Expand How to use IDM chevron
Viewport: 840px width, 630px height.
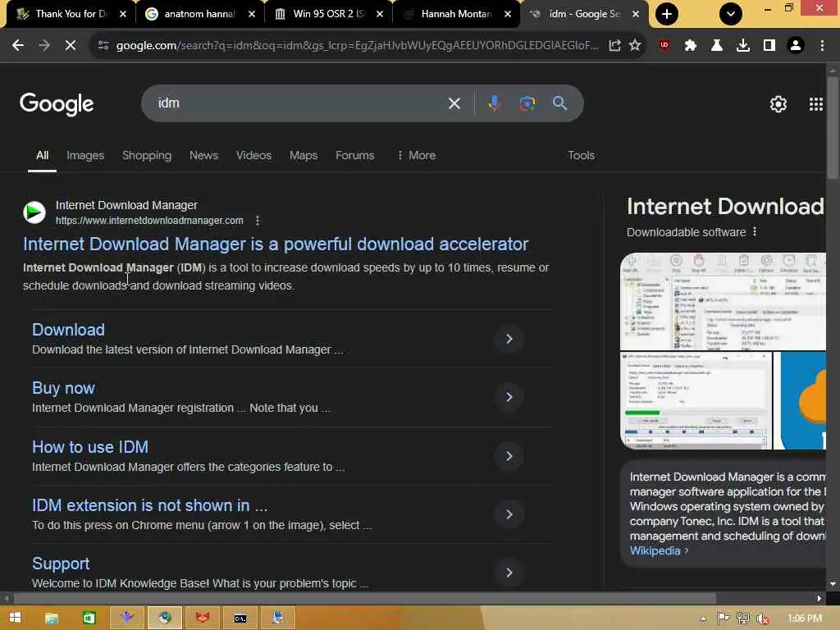[x=509, y=456]
